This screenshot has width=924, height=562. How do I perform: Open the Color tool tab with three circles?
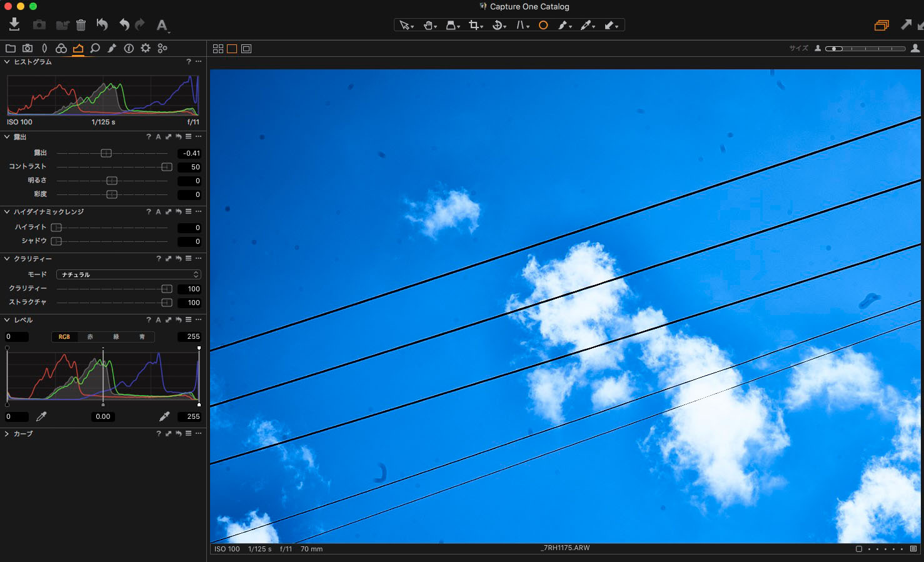[x=61, y=48]
